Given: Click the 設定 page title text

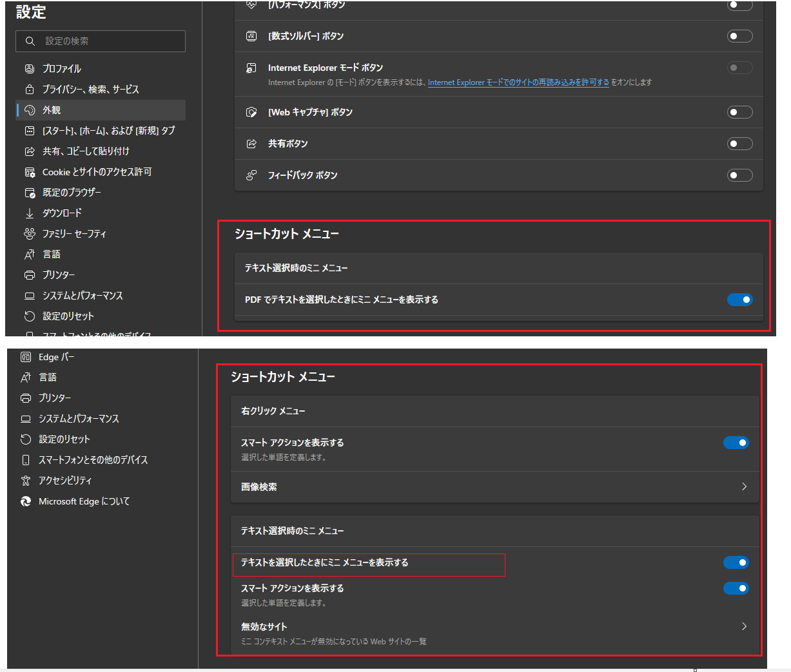Looking at the screenshot, I should tap(31, 12).
